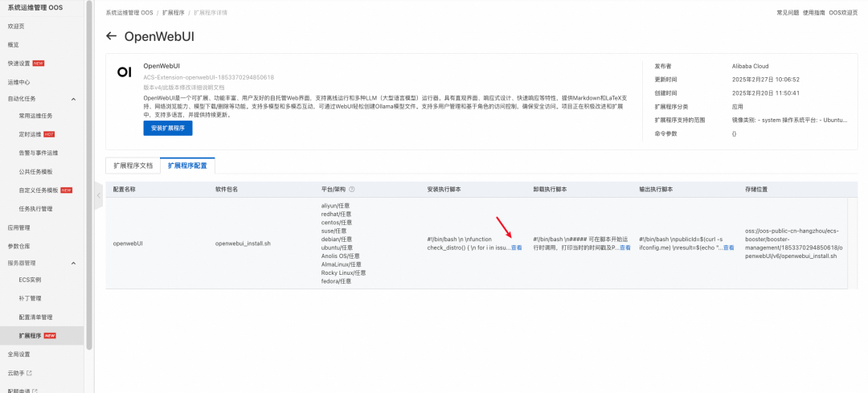Click the openwebUI configuration name cell

[x=128, y=243]
